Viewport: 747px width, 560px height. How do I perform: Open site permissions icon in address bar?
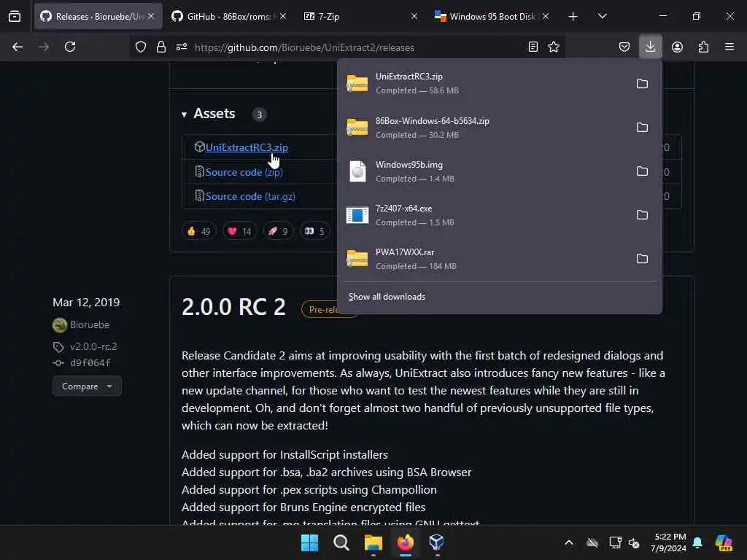[x=182, y=47]
